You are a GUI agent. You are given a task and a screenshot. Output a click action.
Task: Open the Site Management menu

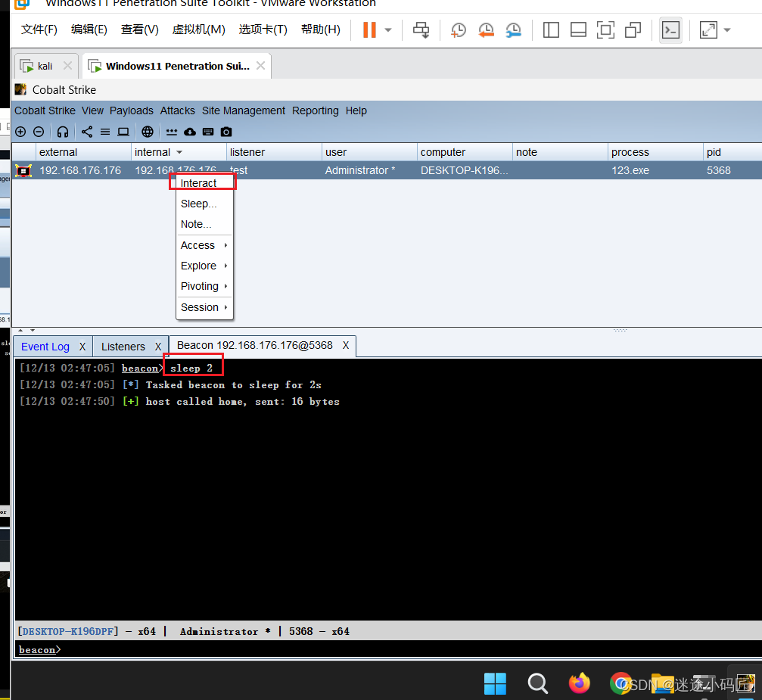tap(244, 110)
